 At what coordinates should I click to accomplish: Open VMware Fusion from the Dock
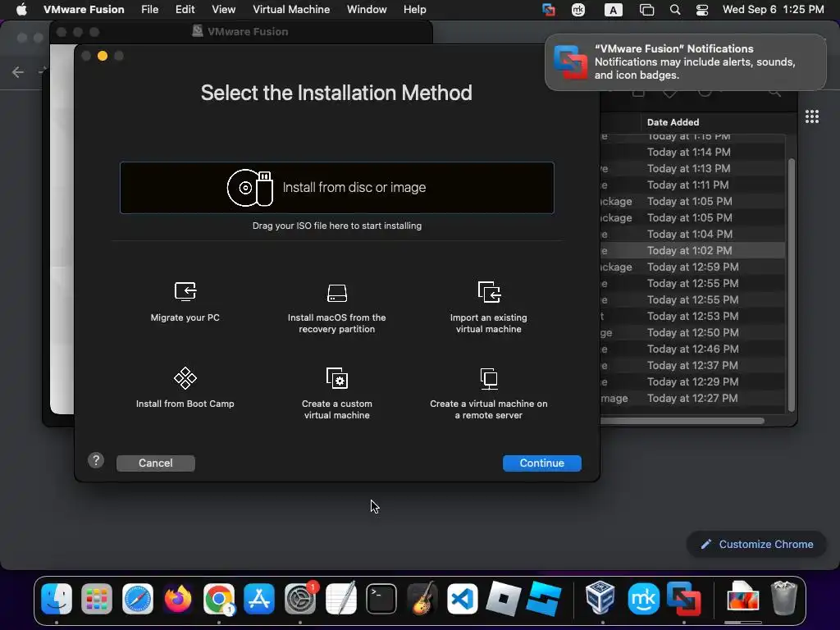coord(684,598)
